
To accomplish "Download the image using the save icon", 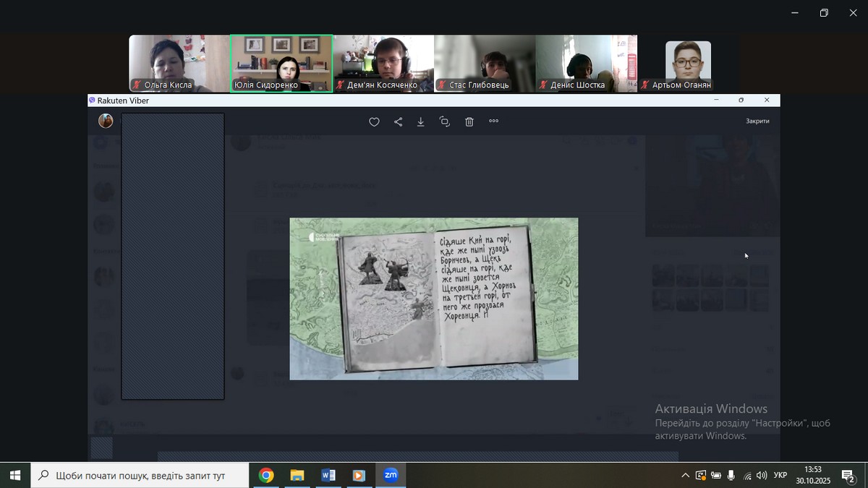I will [421, 122].
